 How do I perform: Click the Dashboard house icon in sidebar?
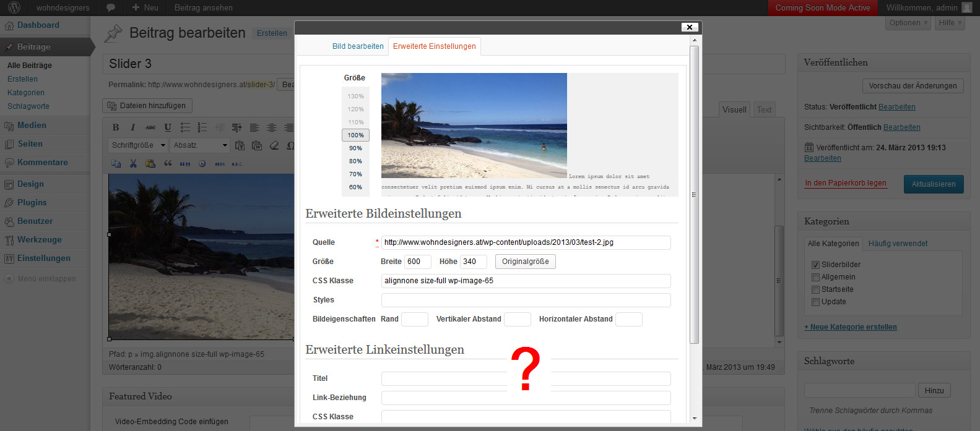(9, 25)
